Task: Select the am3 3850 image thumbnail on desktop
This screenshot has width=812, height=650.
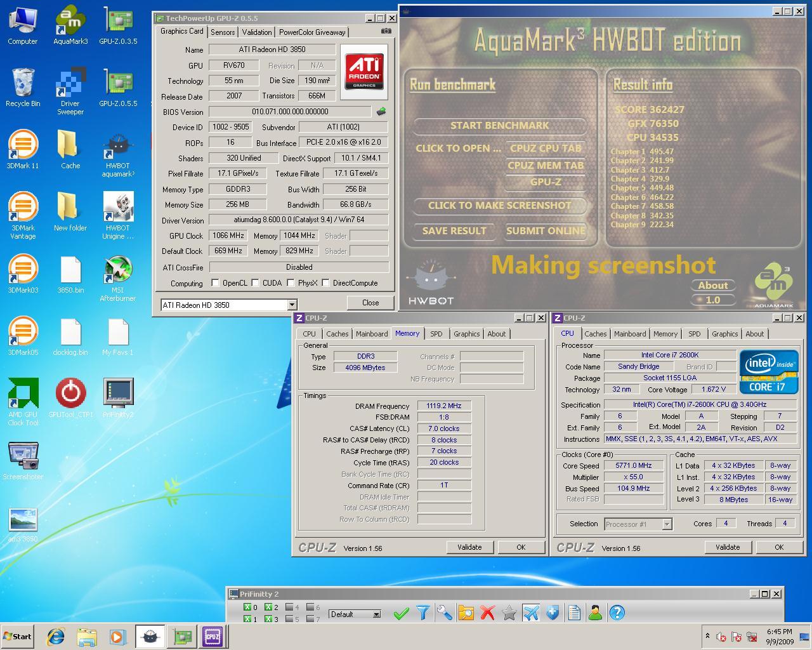Action: point(23,526)
